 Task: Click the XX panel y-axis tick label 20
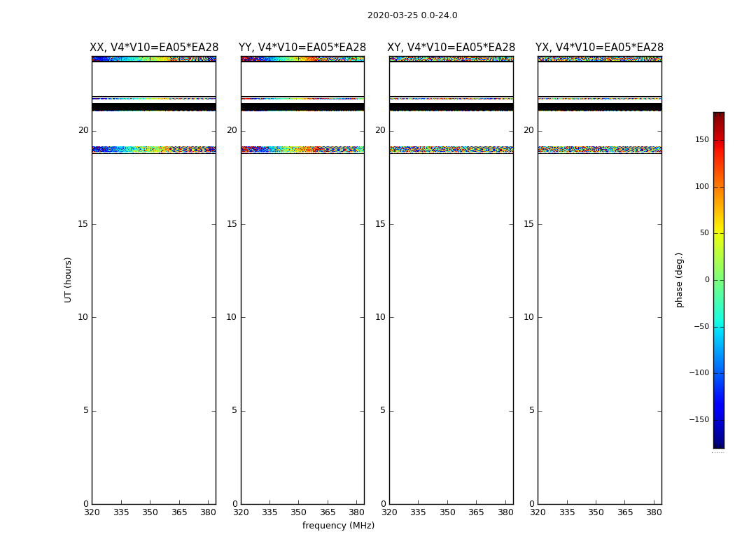(x=83, y=130)
